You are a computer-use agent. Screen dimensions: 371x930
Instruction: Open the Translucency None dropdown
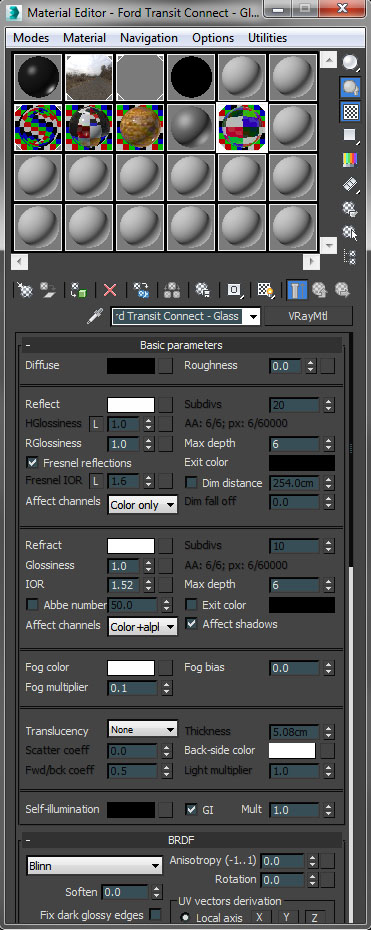pyautogui.click(x=143, y=730)
